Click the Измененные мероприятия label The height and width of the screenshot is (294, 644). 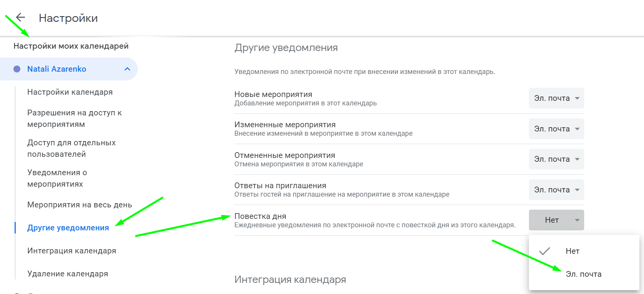(285, 125)
